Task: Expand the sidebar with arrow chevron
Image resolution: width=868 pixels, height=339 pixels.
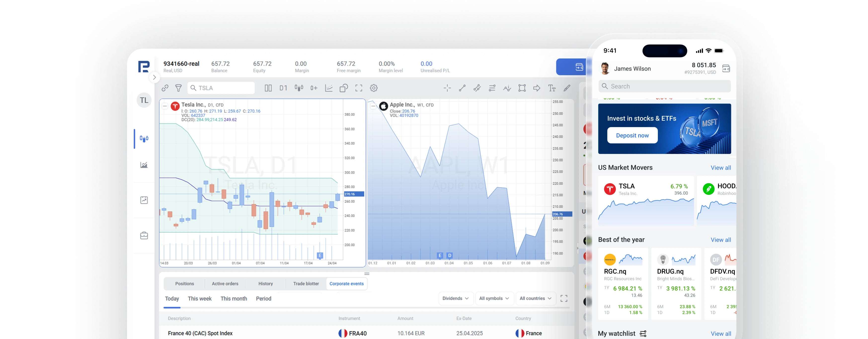Action: pos(154,77)
